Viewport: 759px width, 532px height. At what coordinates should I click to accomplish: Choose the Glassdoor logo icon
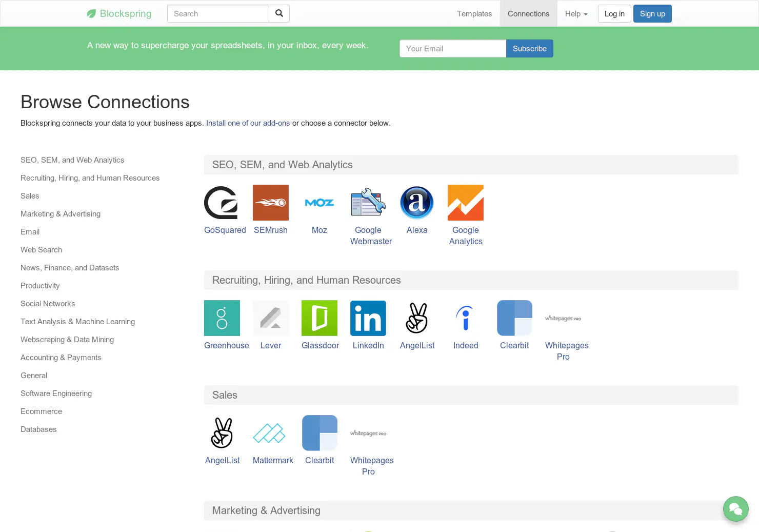(x=319, y=318)
